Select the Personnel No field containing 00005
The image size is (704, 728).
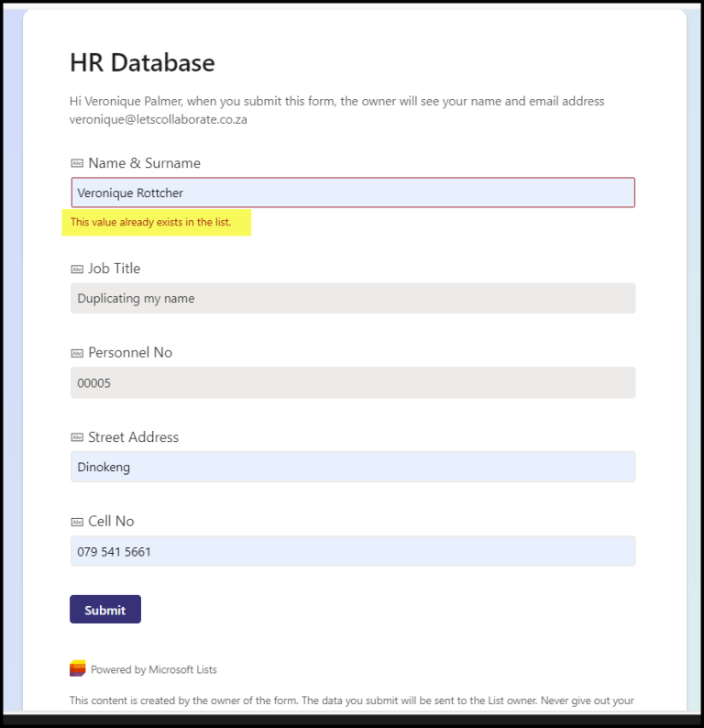coord(353,382)
